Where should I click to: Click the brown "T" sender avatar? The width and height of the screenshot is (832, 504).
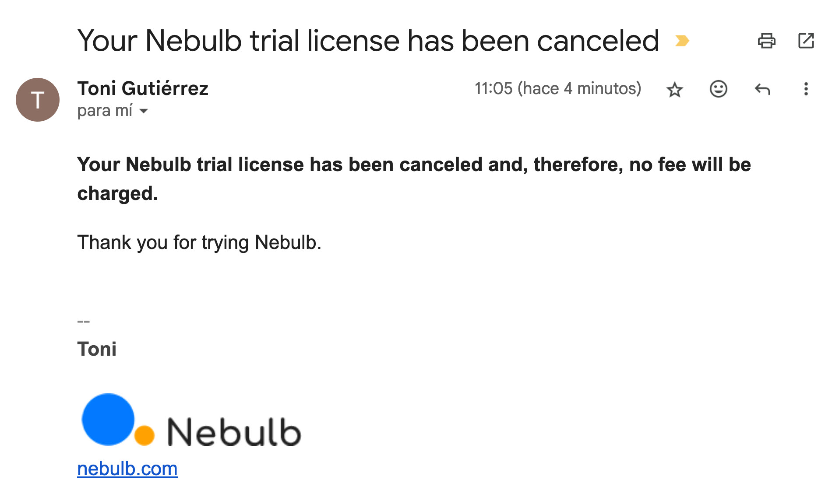[38, 100]
